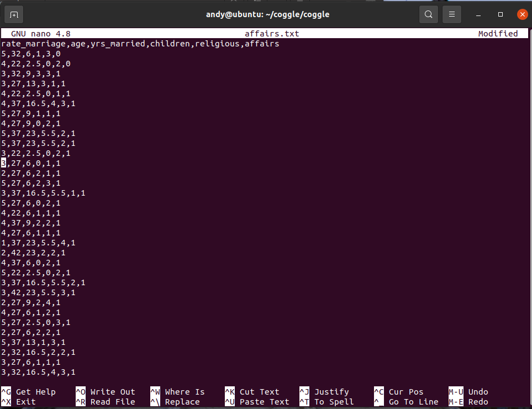Click the terminal search magnifier icon

[x=429, y=14]
